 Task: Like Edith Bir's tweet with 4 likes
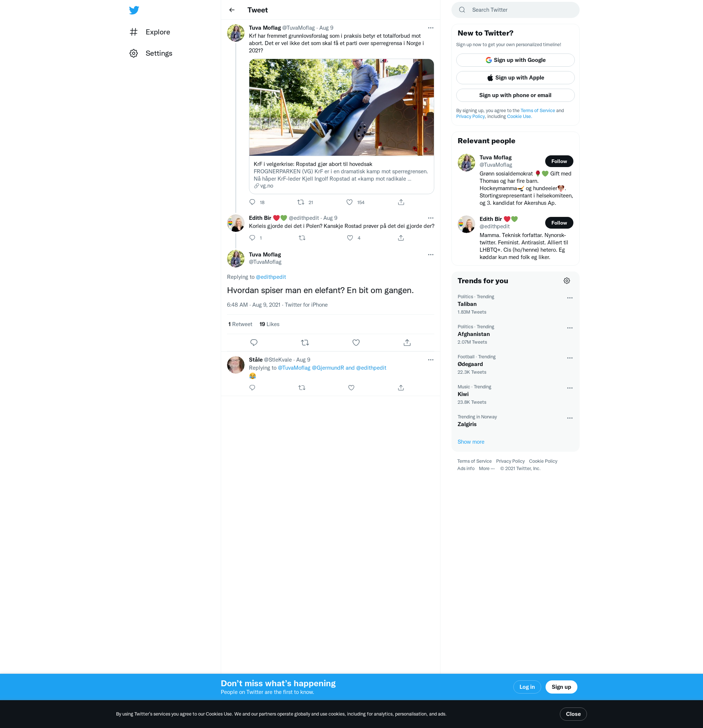[350, 238]
